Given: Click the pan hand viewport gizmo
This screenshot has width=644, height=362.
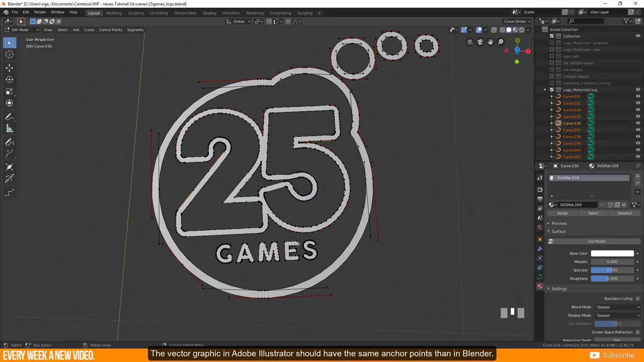Looking at the screenshot, I should click(x=491, y=42).
